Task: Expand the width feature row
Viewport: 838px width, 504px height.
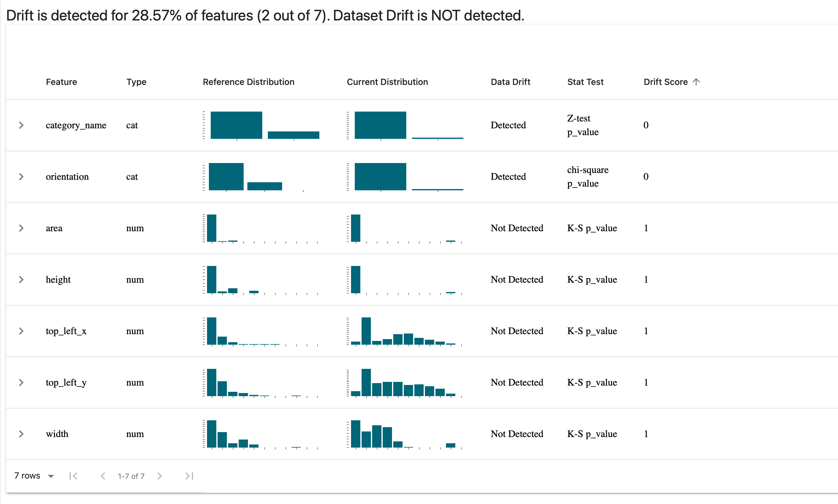Action: [21, 434]
